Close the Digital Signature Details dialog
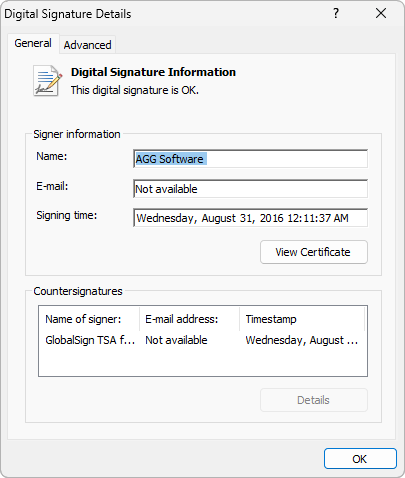The height and width of the screenshot is (478, 405). click(381, 13)
